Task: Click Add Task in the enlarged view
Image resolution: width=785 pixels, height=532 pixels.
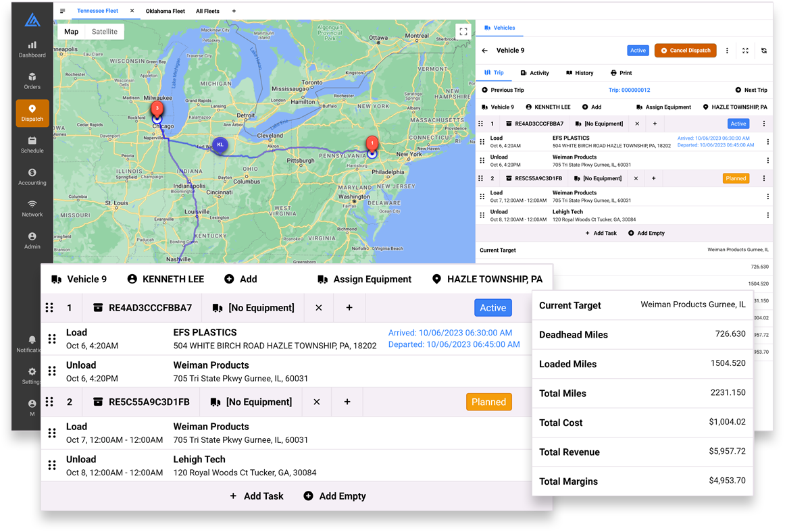Action: 256,496
